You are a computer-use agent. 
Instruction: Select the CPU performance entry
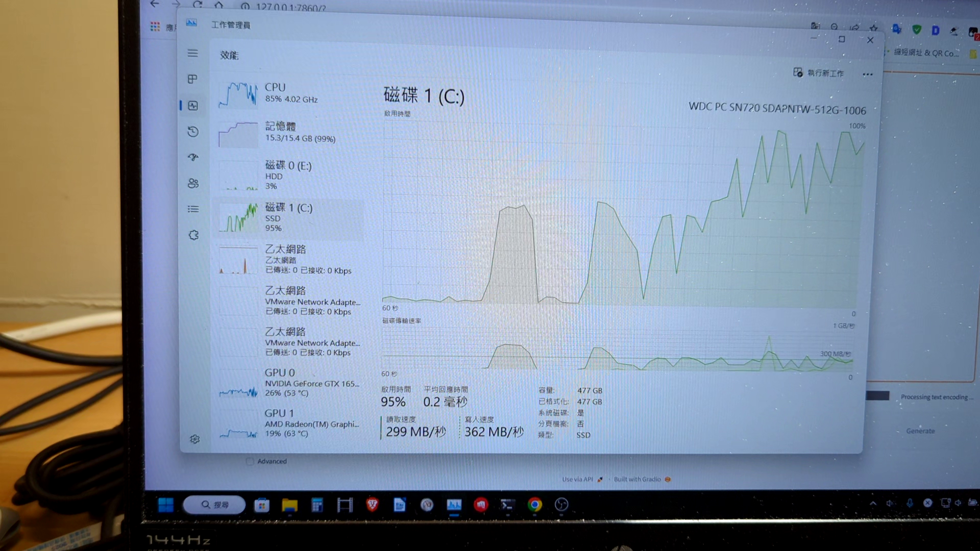(x=288, y=94)
